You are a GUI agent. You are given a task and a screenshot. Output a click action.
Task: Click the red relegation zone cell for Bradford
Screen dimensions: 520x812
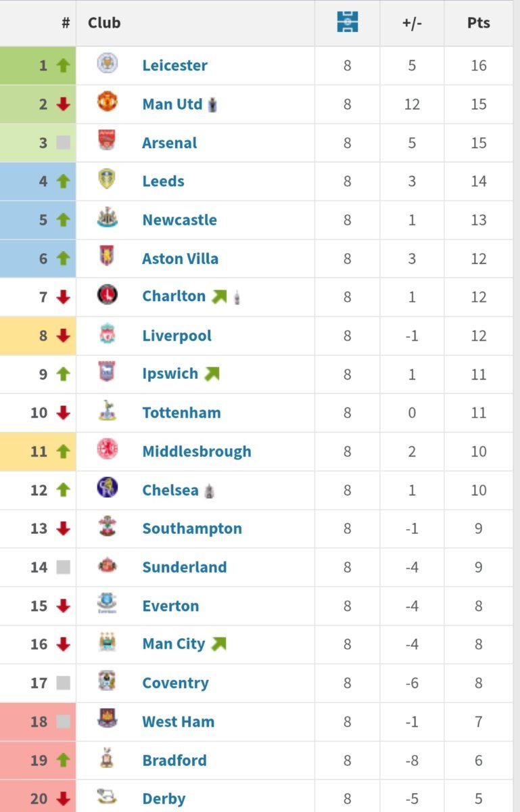[38, 761]
